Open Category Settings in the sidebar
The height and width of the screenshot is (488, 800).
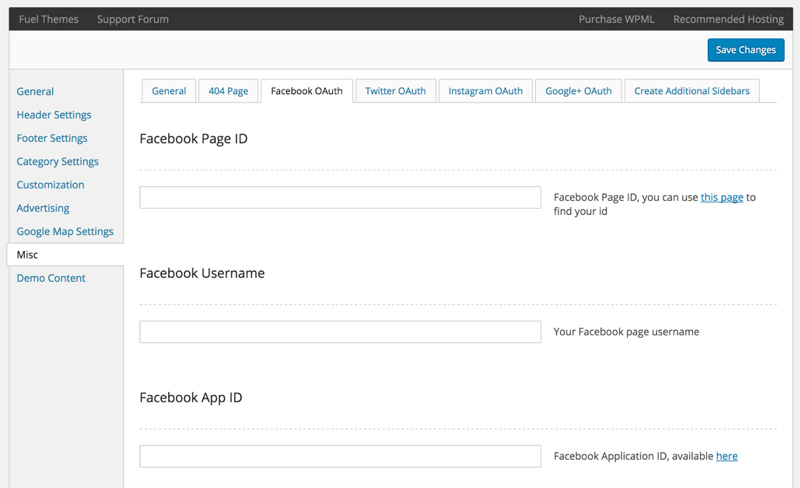(x=57, y=161)
